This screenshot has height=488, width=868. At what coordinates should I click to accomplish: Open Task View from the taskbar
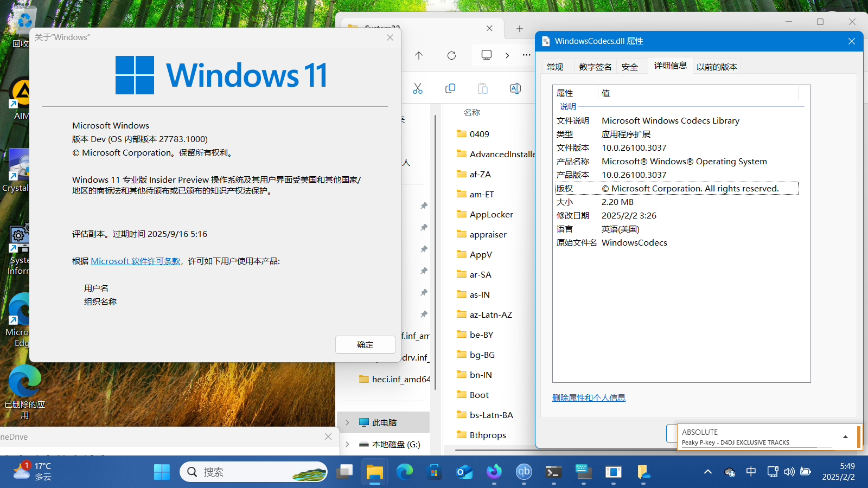[344, 472]
